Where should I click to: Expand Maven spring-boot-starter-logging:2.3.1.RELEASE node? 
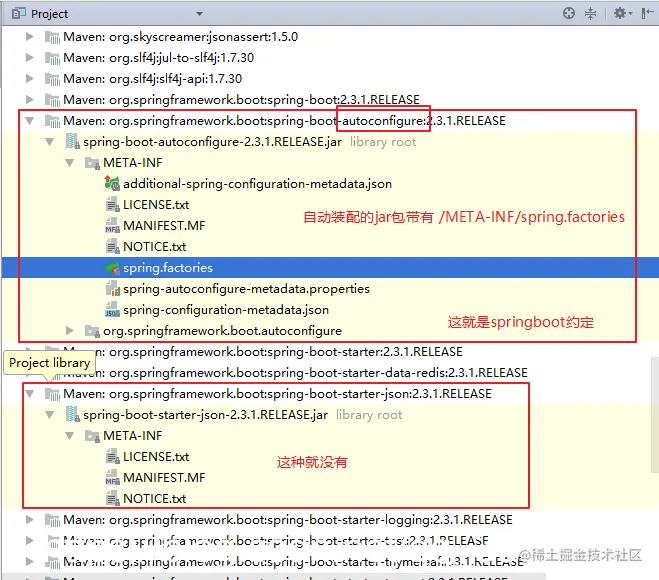[29, 519]
